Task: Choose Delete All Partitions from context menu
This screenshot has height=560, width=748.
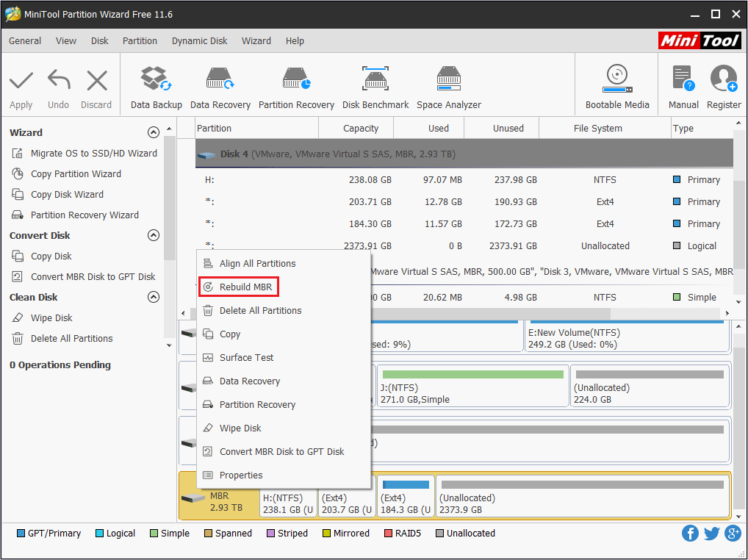Action: tap(284, 311)
